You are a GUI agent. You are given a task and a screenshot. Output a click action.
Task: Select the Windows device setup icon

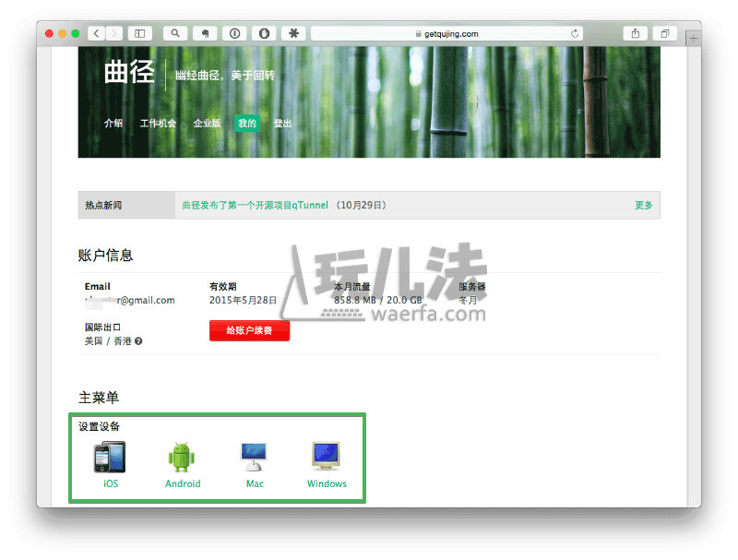(327, 458)
